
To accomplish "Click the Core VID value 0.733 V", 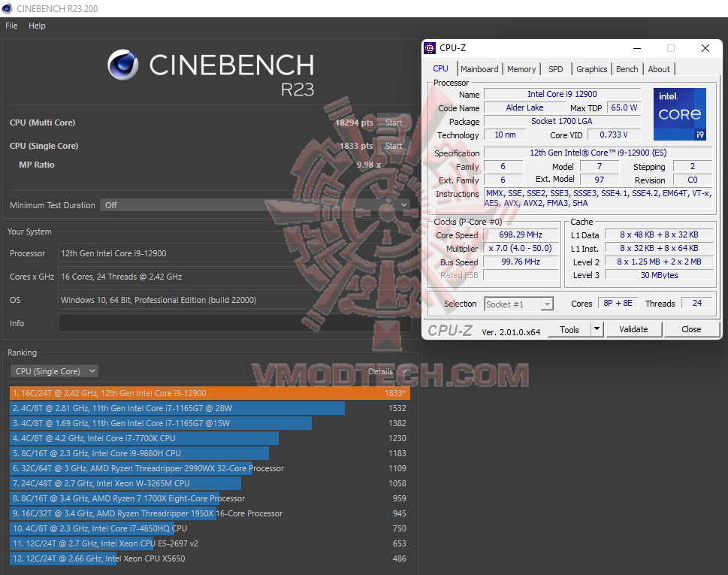I will coord(614,135).
